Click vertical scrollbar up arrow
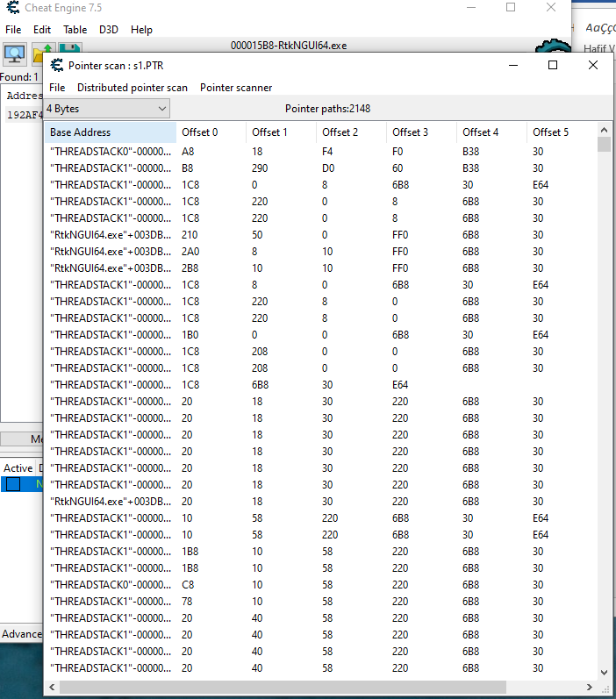This screenshot has height=699, width=616. tap(604, 130)
